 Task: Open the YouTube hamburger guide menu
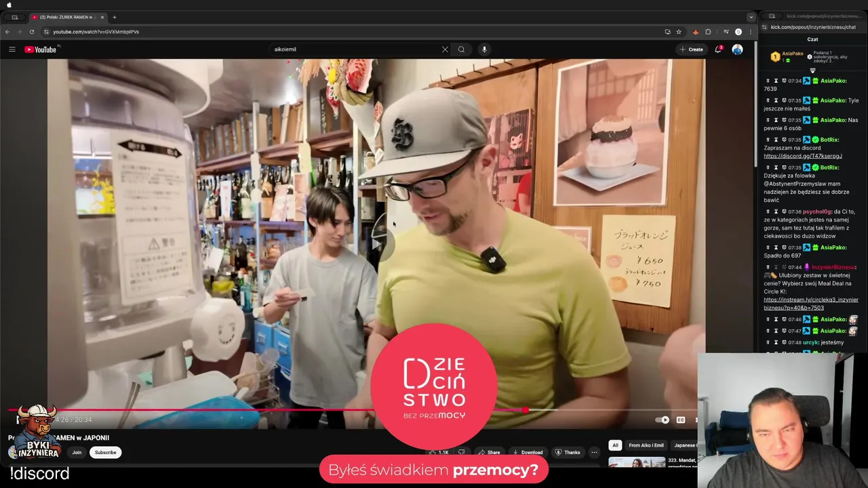12,49
